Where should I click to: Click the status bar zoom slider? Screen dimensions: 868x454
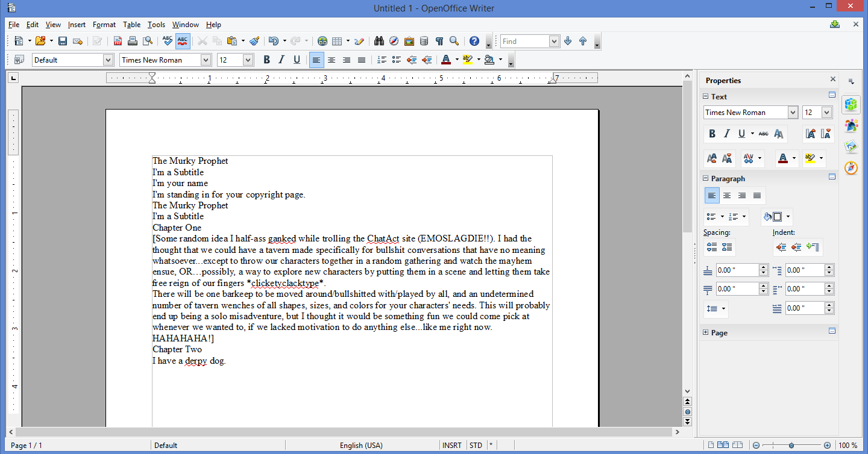[x=792, y=446]
